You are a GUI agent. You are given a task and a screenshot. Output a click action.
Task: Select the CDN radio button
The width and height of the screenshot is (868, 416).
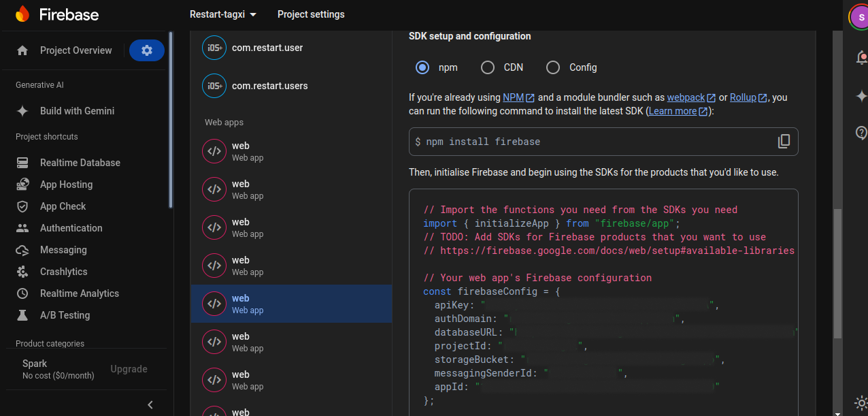click(x=487, y=67)
